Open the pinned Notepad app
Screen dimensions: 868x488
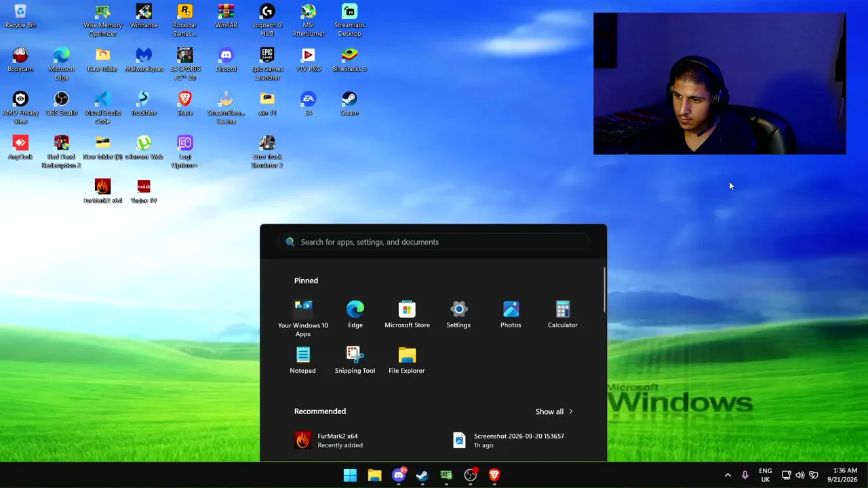pyautogui.click(x=303, y=361)
